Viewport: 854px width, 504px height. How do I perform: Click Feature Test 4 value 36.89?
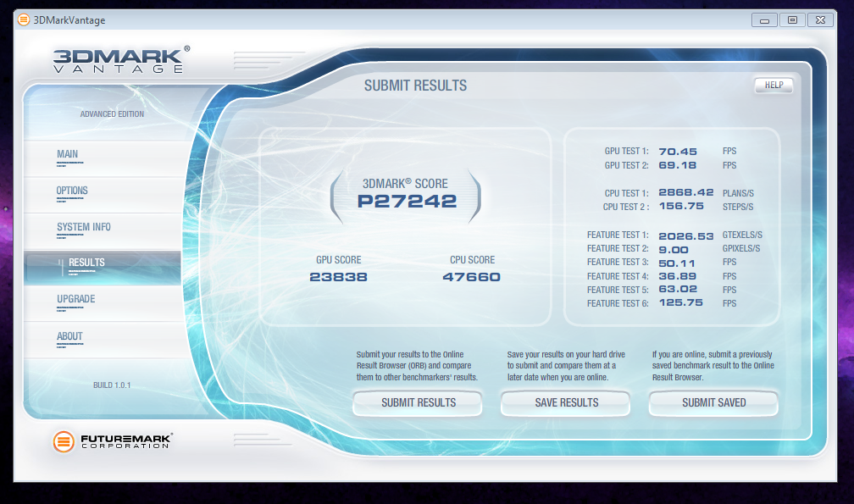click(678, 276)
